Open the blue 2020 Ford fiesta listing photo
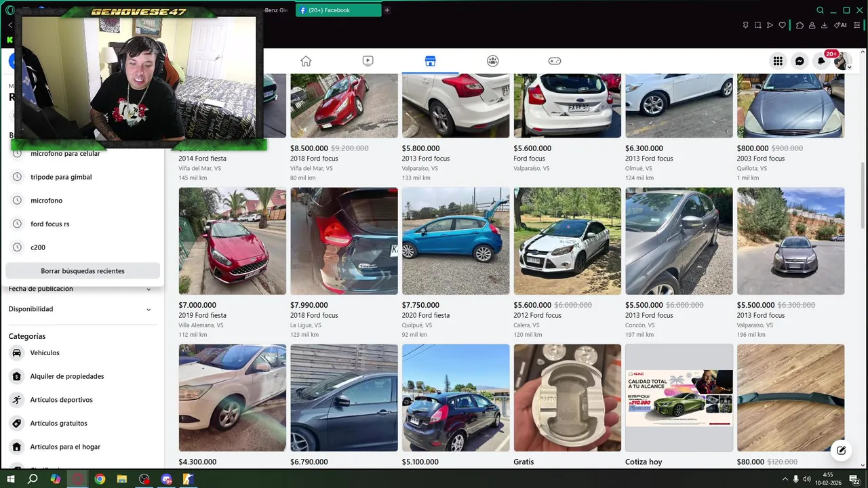 coord(456,241)
